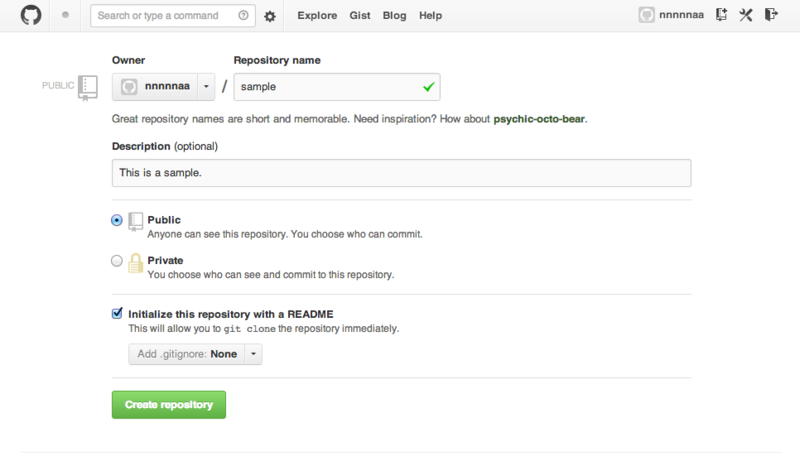Viewport: 800px width, 466px height.
Task: Select the Private radio button
Action: [117, 260]
